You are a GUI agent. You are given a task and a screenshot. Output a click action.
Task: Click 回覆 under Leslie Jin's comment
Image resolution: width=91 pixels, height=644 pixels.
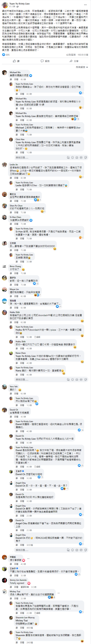click(16, 178)
